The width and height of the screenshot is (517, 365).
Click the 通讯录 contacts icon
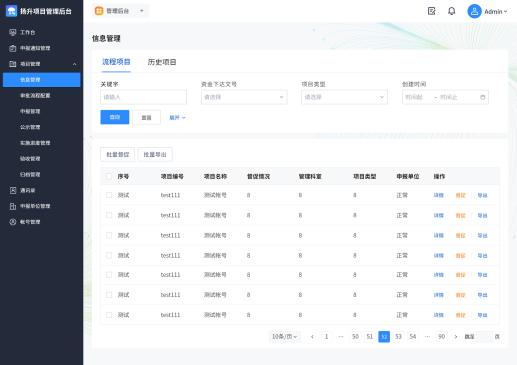click(x=13, y=190)
